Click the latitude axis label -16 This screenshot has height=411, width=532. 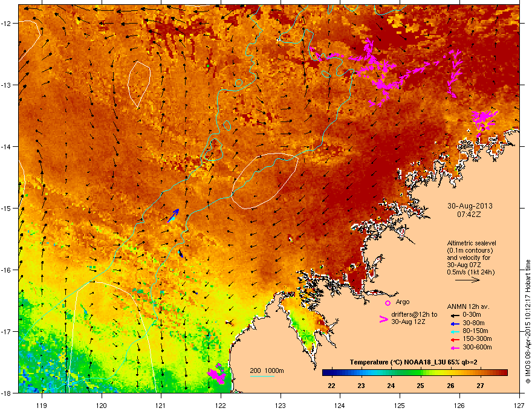pyautogui.click(x=6, y=270)
